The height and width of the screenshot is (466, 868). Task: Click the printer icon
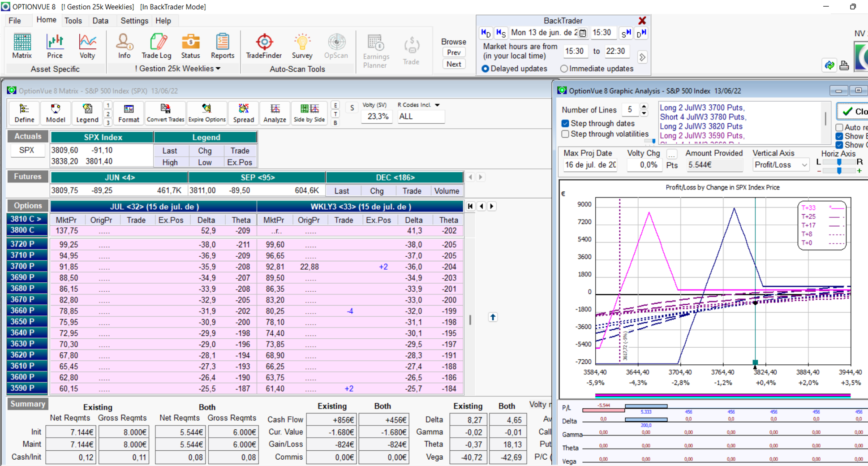pyautogui.click(x=844, y=65)
